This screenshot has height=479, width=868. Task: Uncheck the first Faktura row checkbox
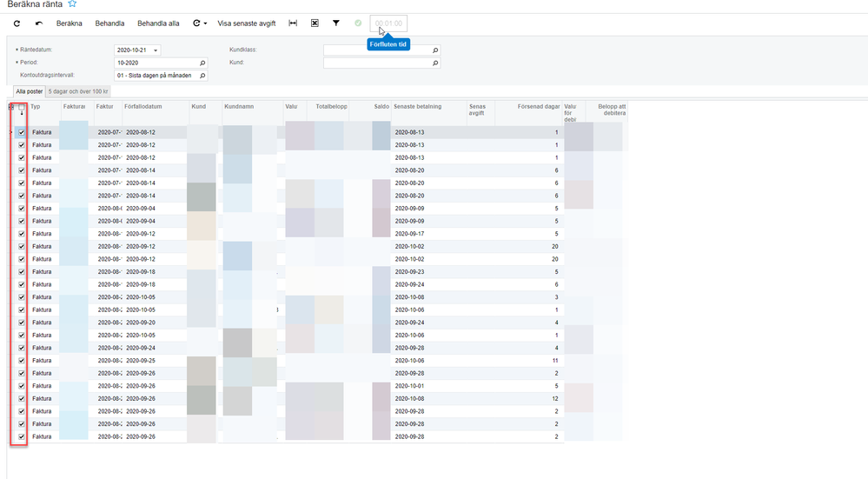21,132
